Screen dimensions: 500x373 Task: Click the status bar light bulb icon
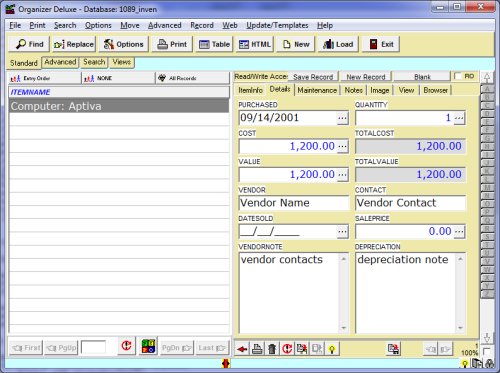click(465, 364)
